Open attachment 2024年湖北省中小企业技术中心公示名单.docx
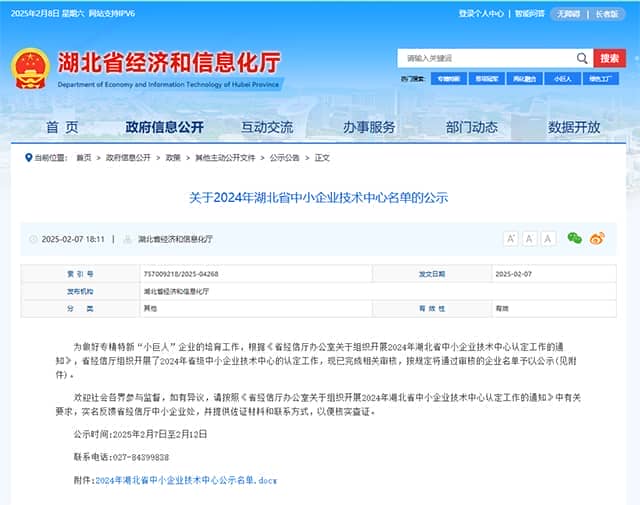 tap(185, 480)
